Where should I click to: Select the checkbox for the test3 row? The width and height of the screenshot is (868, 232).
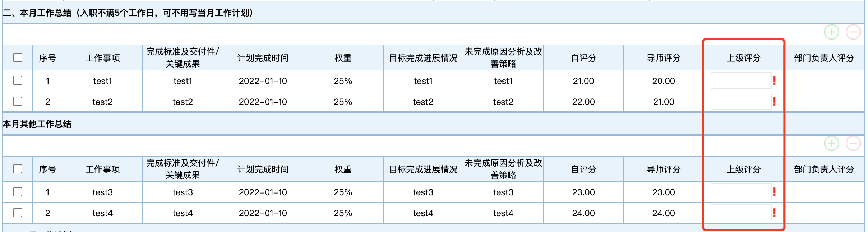click(18, 192)
